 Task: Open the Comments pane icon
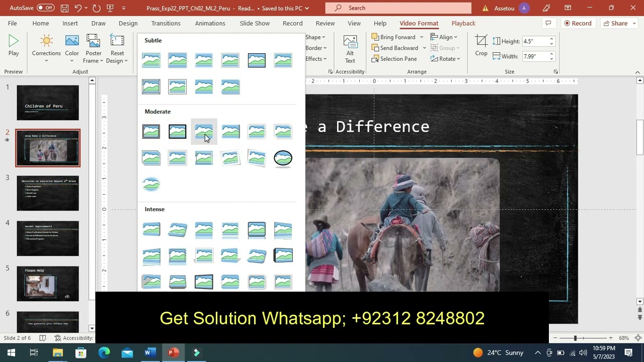pyautogui.click(x=548, y=23)
